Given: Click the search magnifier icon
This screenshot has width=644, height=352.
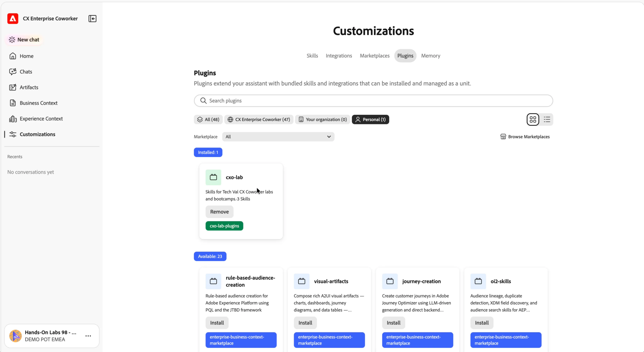Looking at the screenshot, I should coord(204,101).
